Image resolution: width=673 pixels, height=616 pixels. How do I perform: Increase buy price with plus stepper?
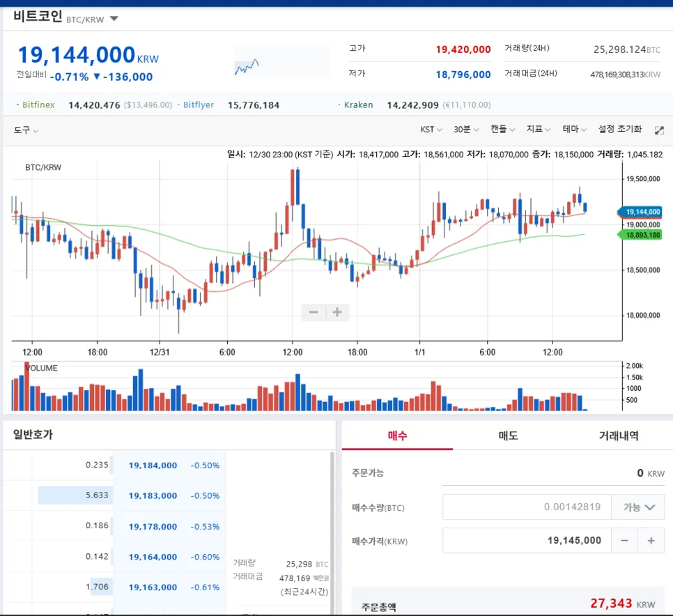pyautogui.click(x=651, y=541)
